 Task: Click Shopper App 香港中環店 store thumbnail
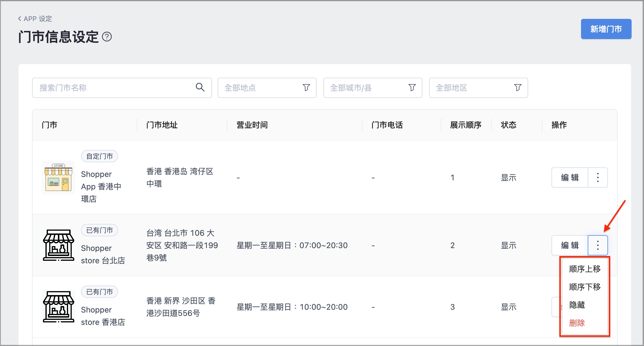tap(58, 178)
